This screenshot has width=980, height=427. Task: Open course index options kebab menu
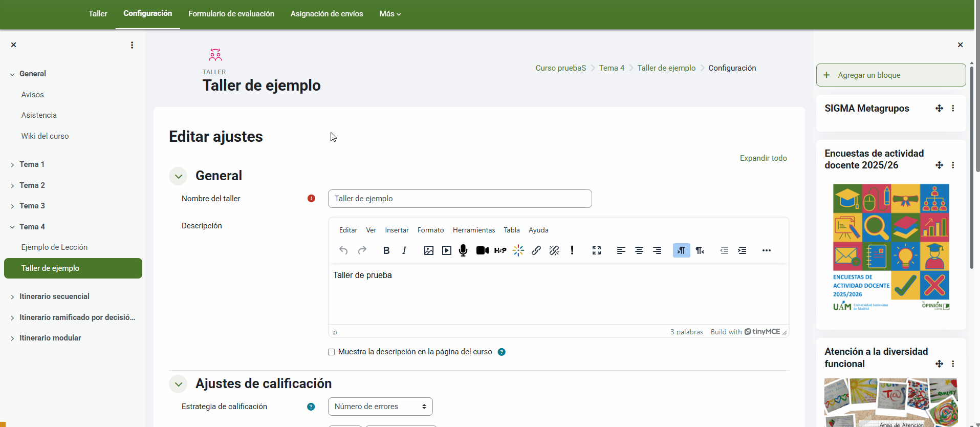coord(132,45)
